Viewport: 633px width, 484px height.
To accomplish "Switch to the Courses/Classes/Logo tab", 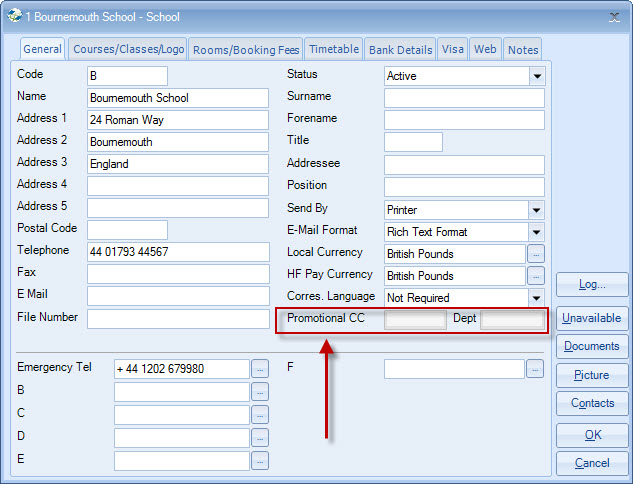I will click(x=126, y=49).
